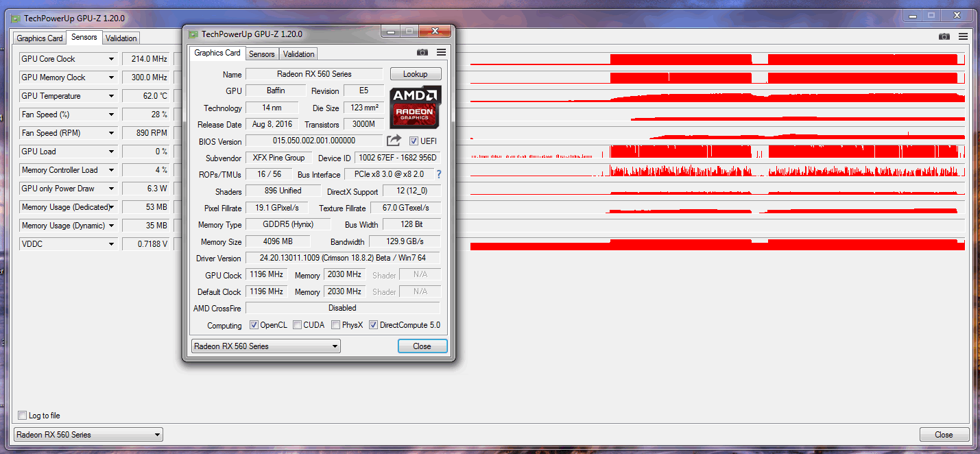Click the Lookup button
The height and width of the screenshot is (454, 980).
tap(416, 74)
